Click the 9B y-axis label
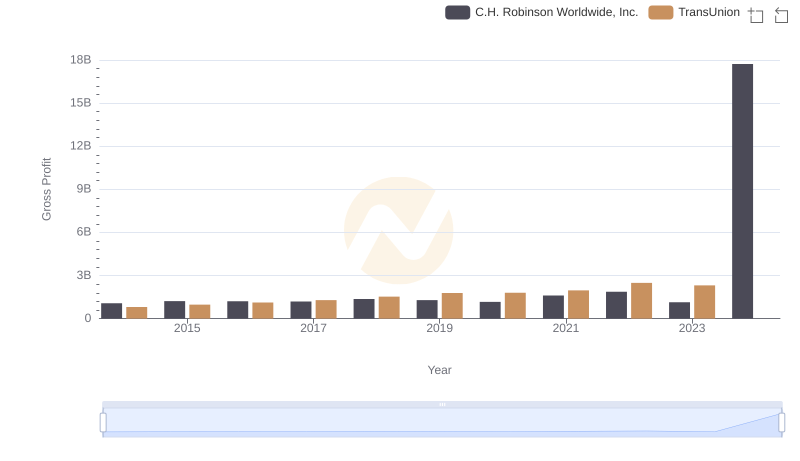The image size is (800, 461). tap(84, 189)
